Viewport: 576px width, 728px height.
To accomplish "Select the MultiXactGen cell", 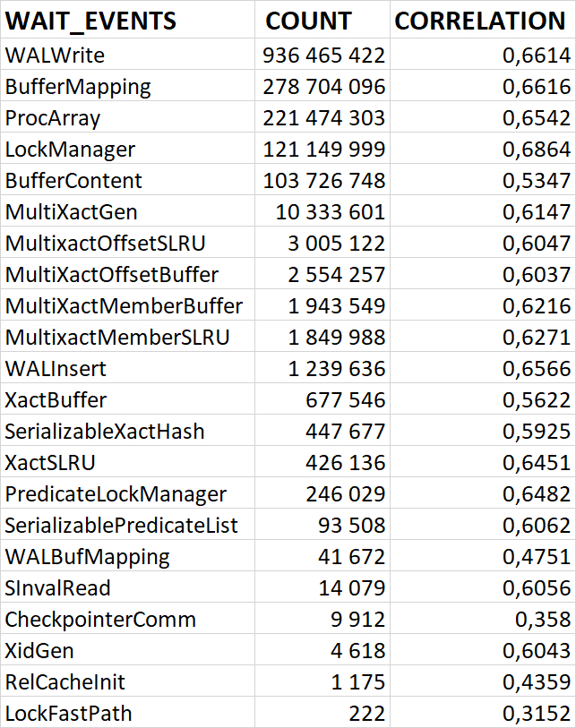I will pyautogui.click(x=72, y=212).
